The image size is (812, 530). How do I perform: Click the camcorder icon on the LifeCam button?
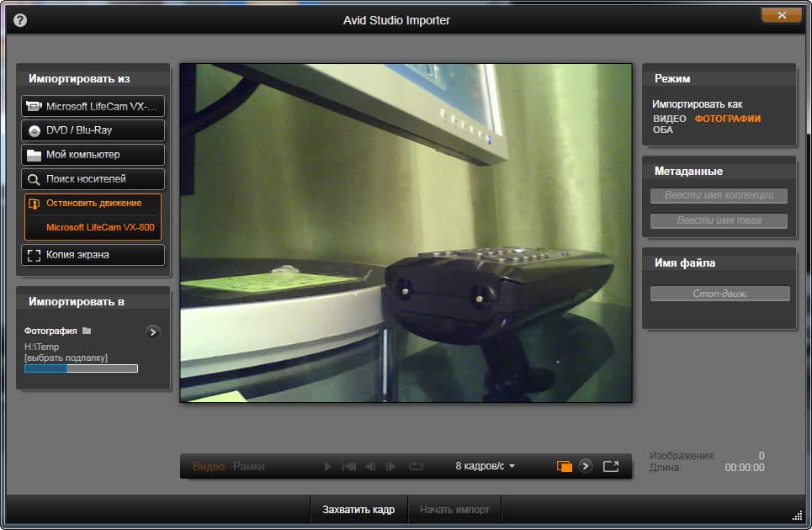pyautogui.click(x=34, y=106)
